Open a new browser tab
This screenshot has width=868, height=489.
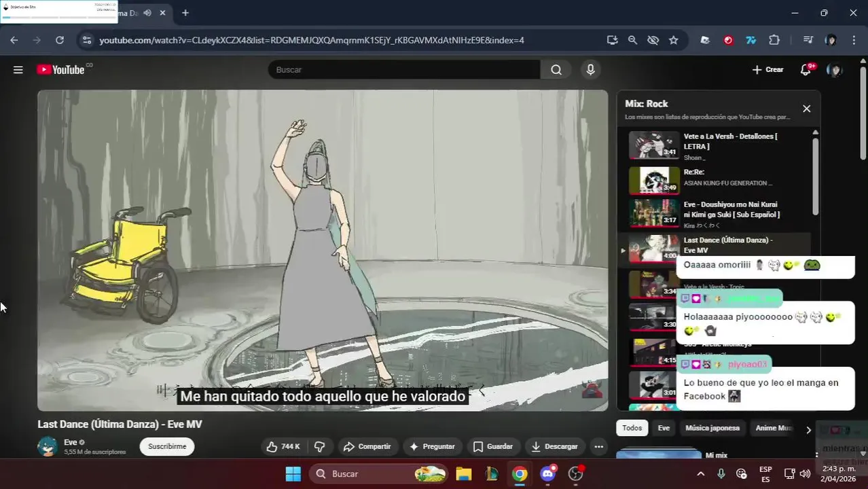point(185,13)
